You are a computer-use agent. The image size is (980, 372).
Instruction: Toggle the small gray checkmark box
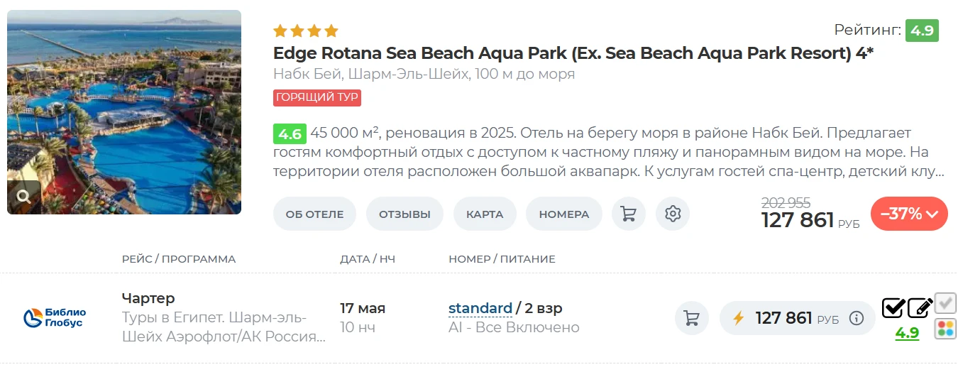(945, 303)
